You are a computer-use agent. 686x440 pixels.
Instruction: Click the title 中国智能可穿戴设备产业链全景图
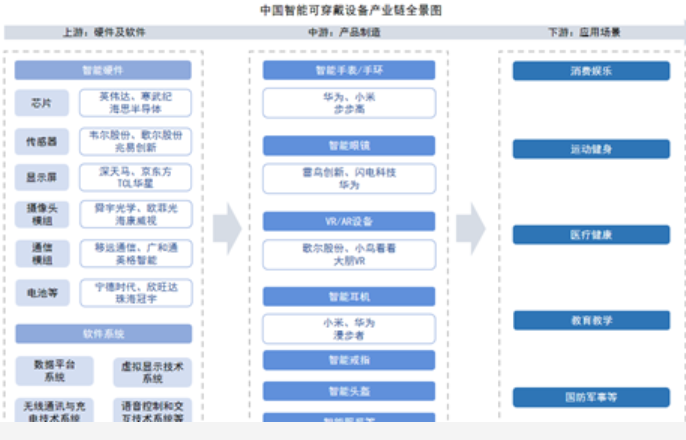[351, 10]
